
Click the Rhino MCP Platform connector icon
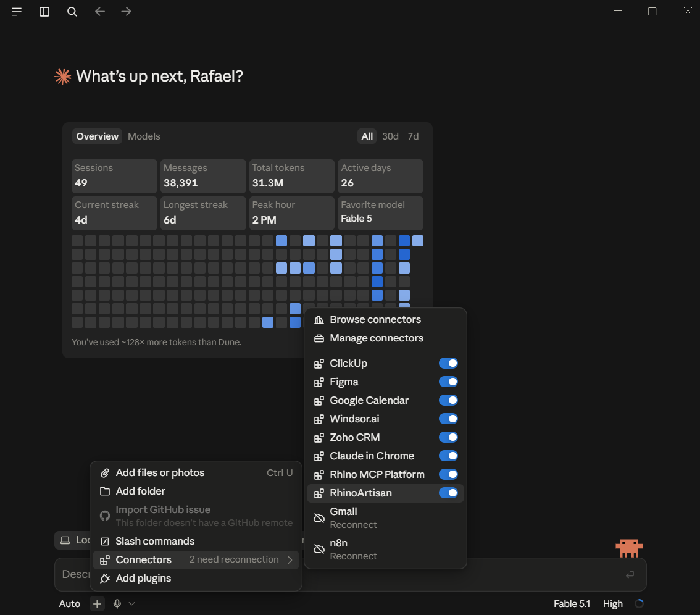pos(319,475)
